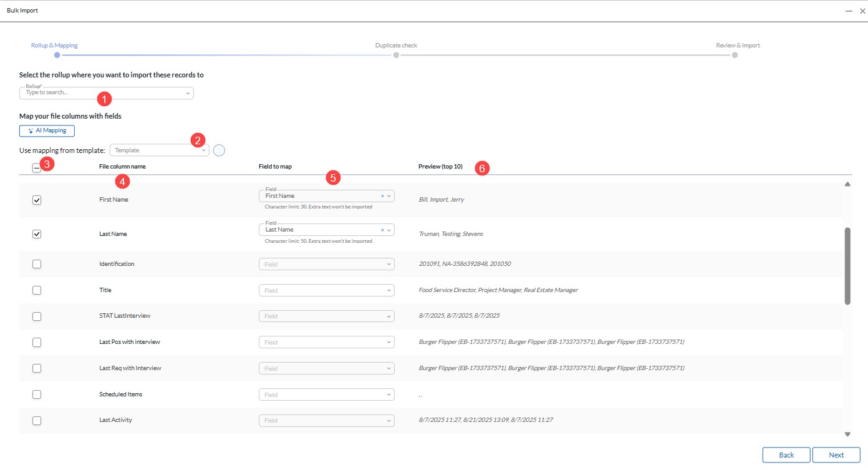Open the Field dropdown for Title row

326,290
